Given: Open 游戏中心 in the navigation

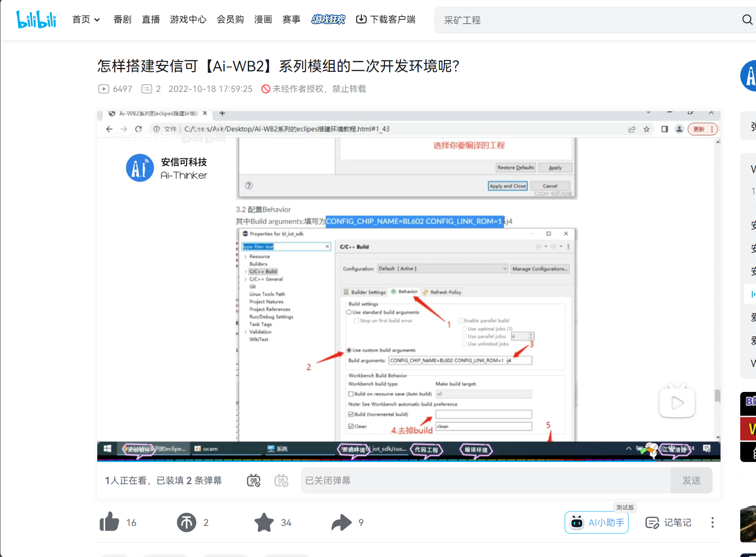Looking at the screenshot, I should (x=188, y=19).
